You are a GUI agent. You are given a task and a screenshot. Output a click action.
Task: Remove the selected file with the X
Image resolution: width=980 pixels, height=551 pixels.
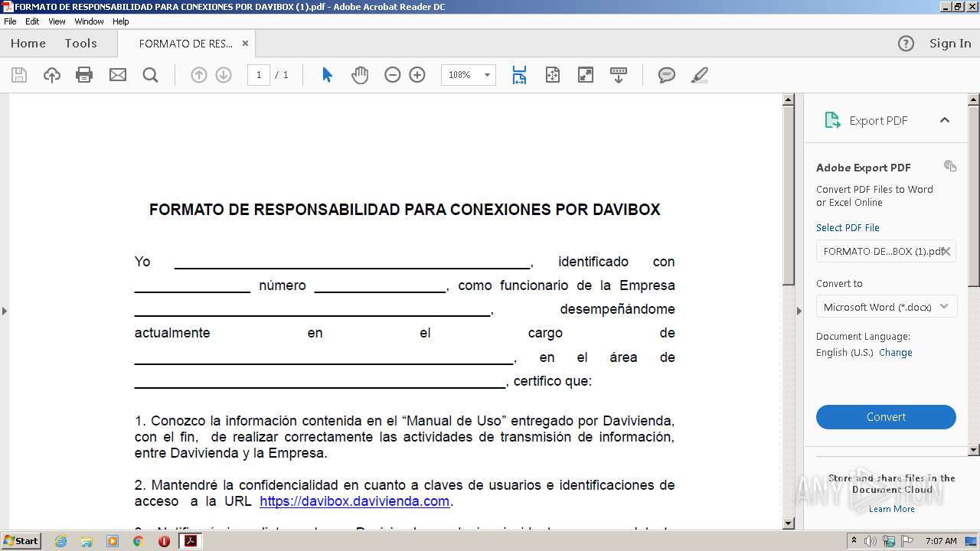pyautogui.click(x=946, y=251)
